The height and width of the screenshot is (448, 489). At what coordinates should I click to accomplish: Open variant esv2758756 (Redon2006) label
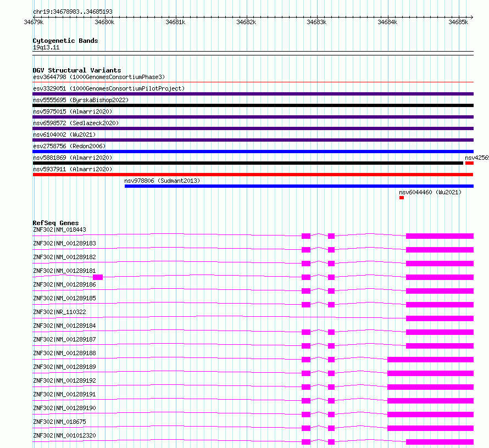pyautogui.click(x=69, y=146)
